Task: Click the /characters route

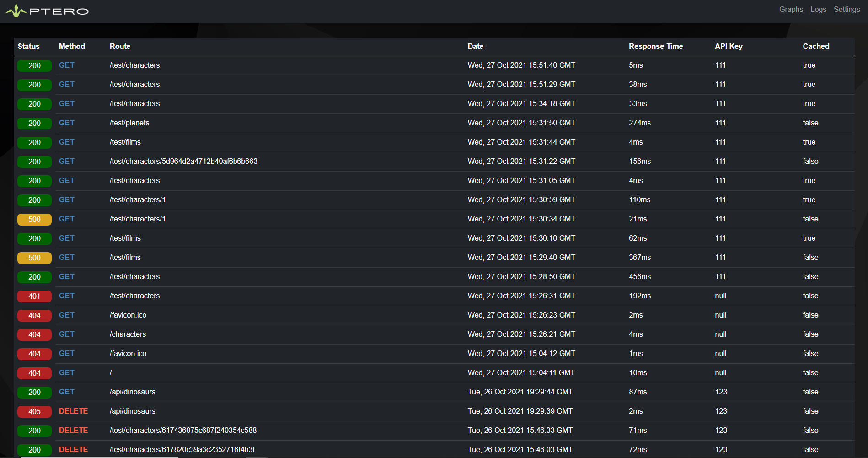Action: coord(128,334)
